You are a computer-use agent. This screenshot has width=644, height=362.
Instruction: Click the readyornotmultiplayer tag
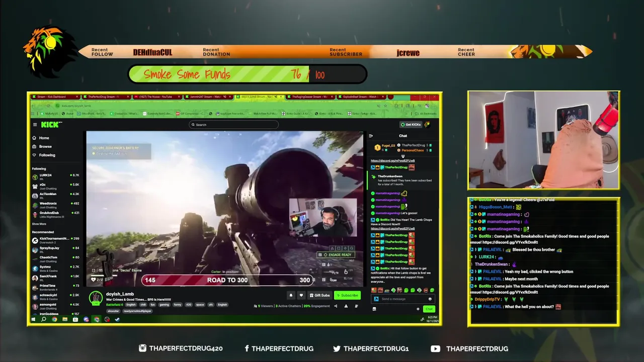click(137, 311)
